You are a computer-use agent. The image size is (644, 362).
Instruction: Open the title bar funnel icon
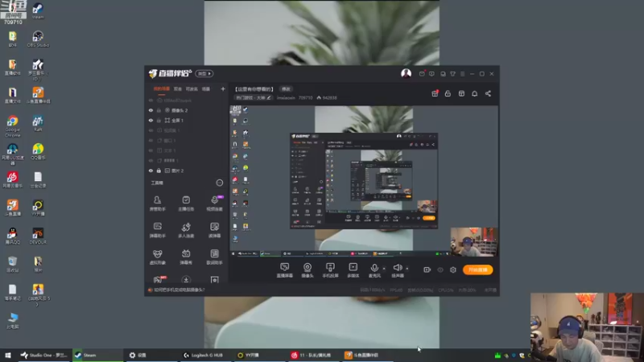(452, 74)
